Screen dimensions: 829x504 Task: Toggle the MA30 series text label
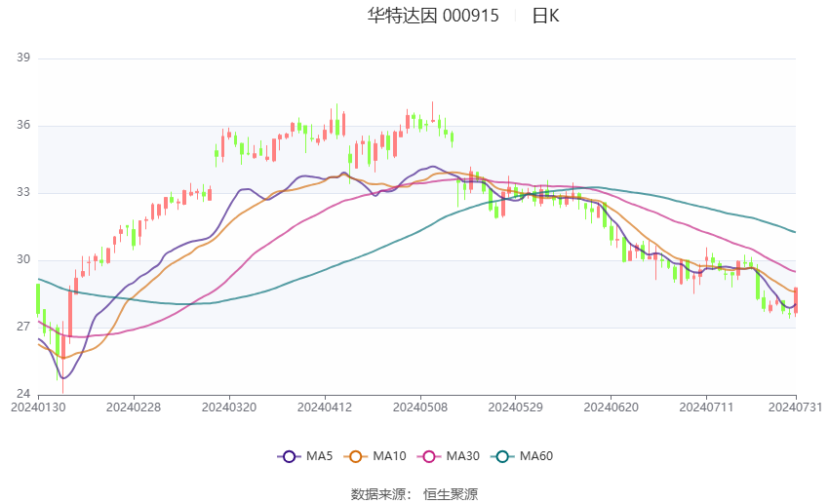point(461,455)
